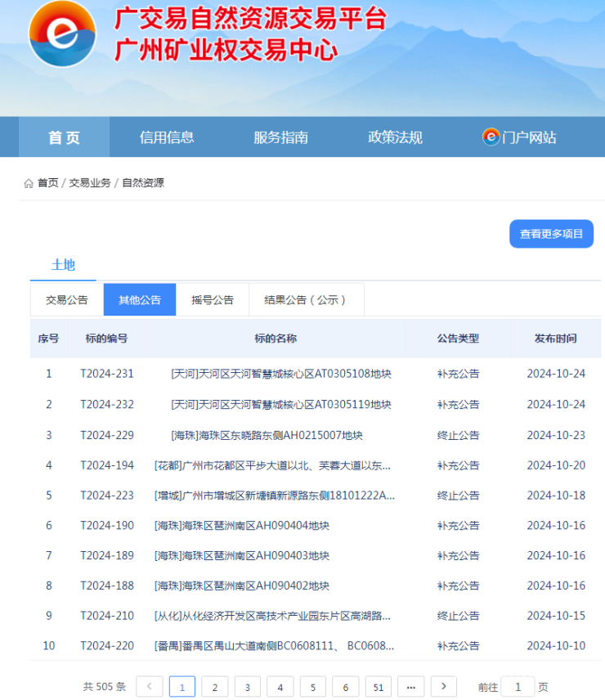This screenshot has height=700, width=605.
Task: Switch to the 交易公告 tab
Action: coord(67,300)
